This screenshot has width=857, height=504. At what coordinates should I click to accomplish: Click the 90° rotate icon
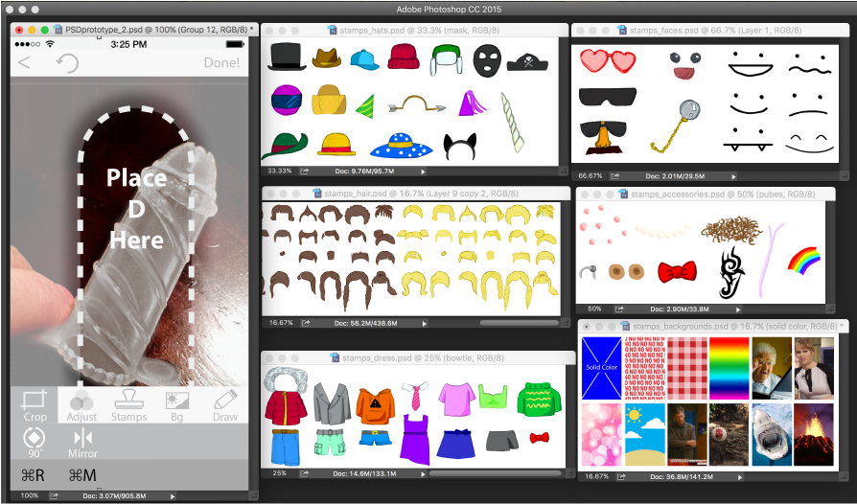point(35,438)
